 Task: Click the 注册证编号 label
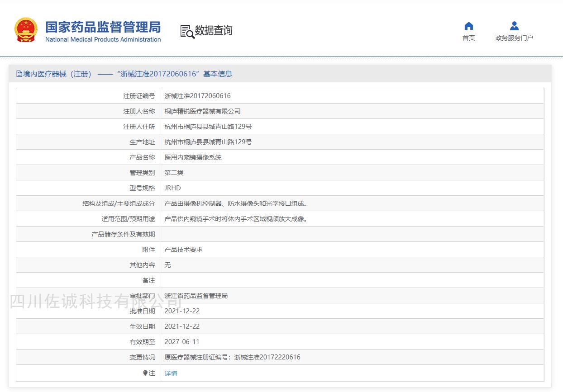click(139, 96)
